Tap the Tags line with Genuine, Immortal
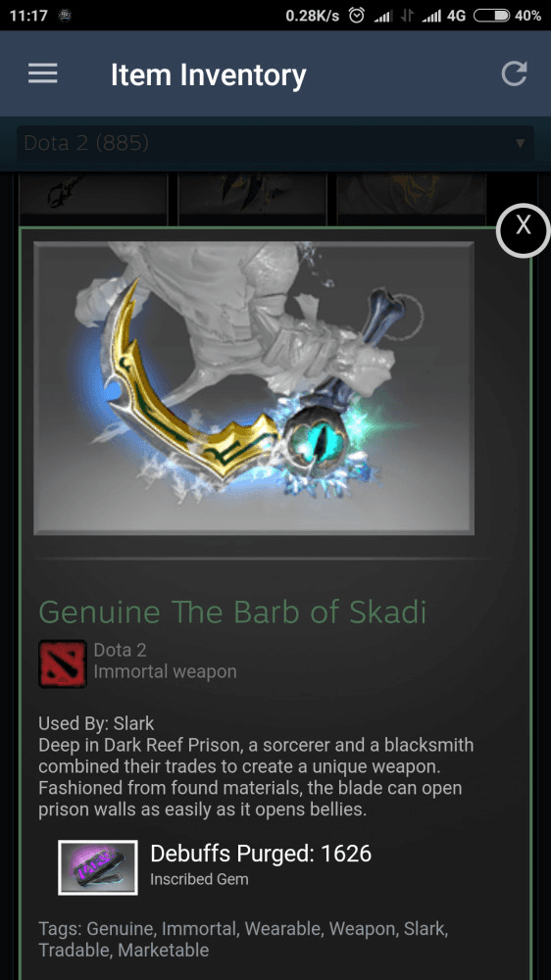551x980 pixels. point(243,939)
